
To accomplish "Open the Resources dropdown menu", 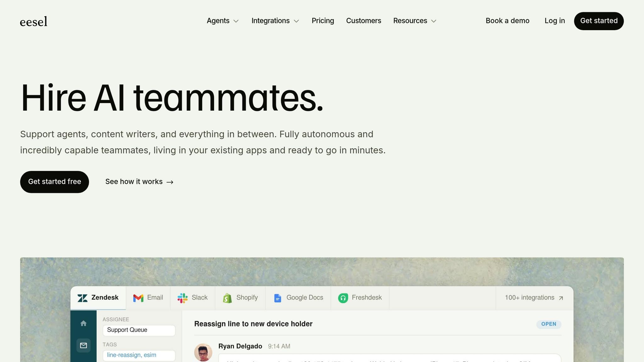I will [415, 21].
